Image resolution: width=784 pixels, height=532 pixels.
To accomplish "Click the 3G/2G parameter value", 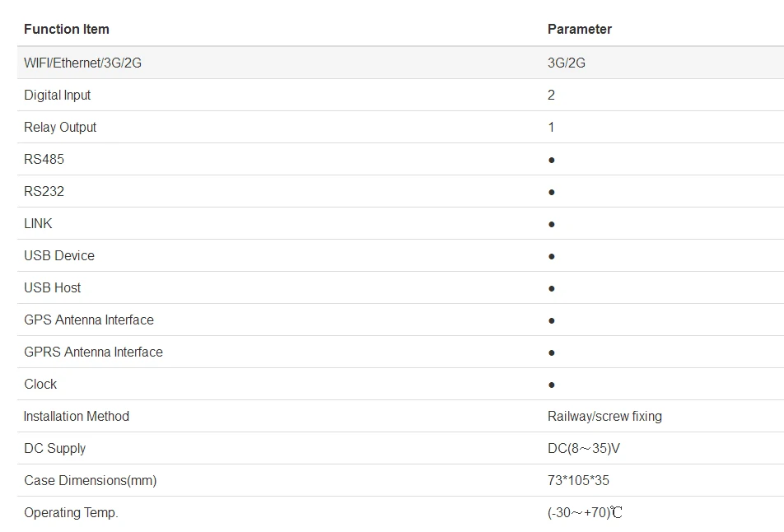I will pos(567,63).
